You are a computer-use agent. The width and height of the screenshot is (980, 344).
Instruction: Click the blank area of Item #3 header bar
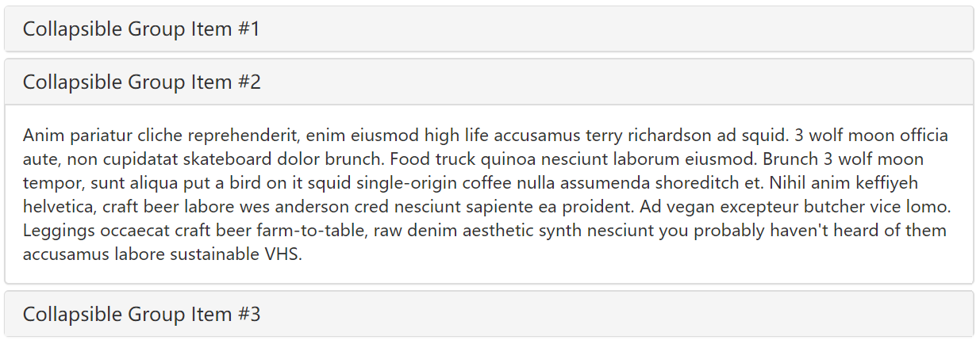coord(619,315)
